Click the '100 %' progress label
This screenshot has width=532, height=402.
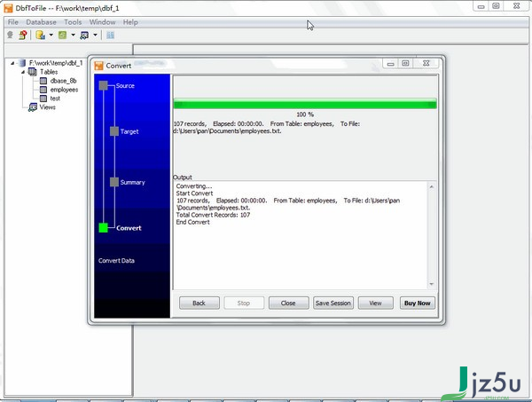click(x=305, y=114)
